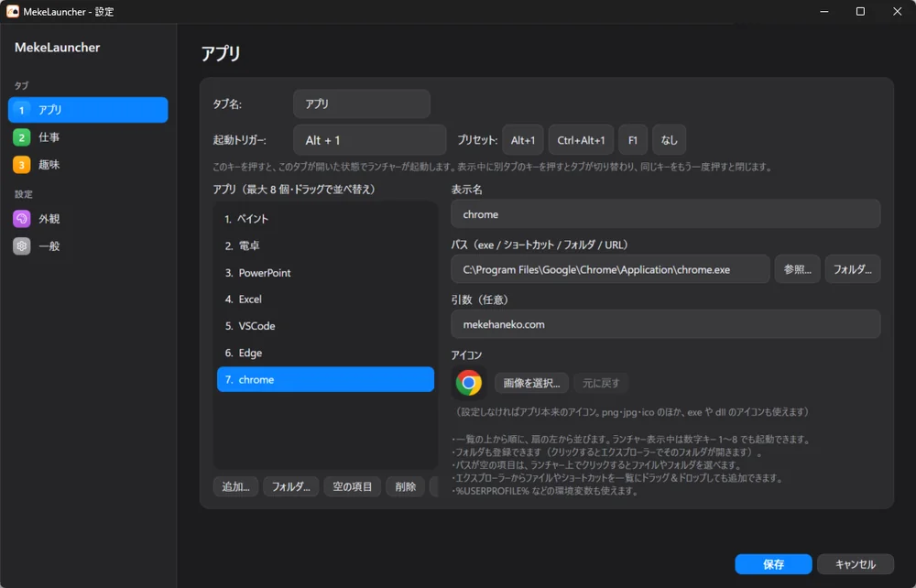Click the キャンセル button
Viewport: 916px width, 588px height.
pos(856,564)
